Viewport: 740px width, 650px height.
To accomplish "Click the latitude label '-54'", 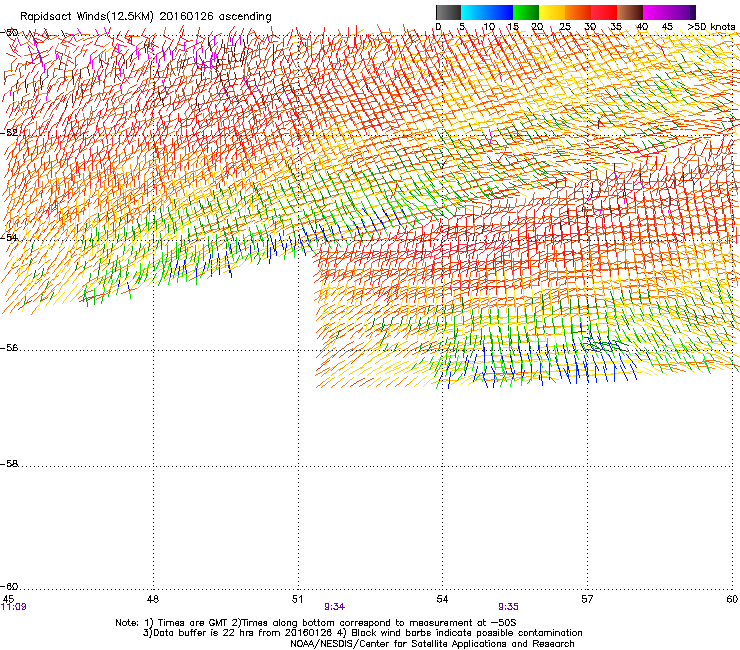I will (x=9, y=237).
